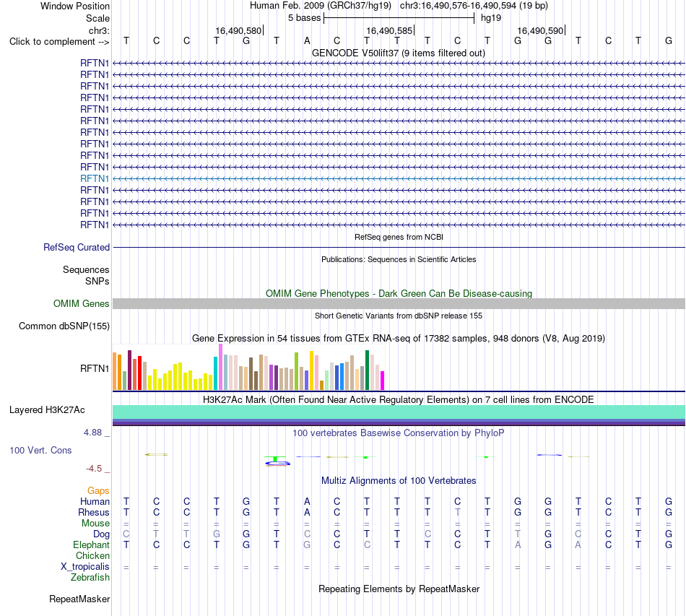The width and height of the screenshot is (686, 616).
Task: Open the Layered H3K27Ac track label
Action: (47, 410)
